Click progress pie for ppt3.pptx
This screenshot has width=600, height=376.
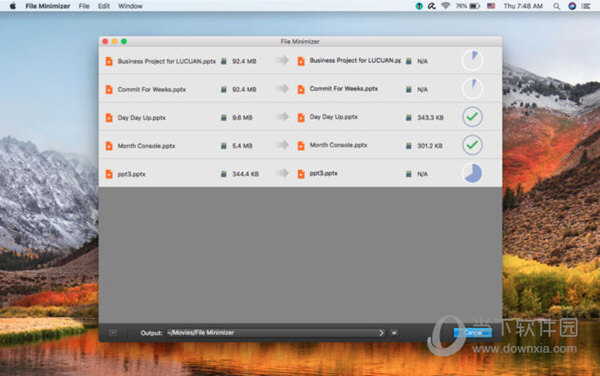pos(472,173)
